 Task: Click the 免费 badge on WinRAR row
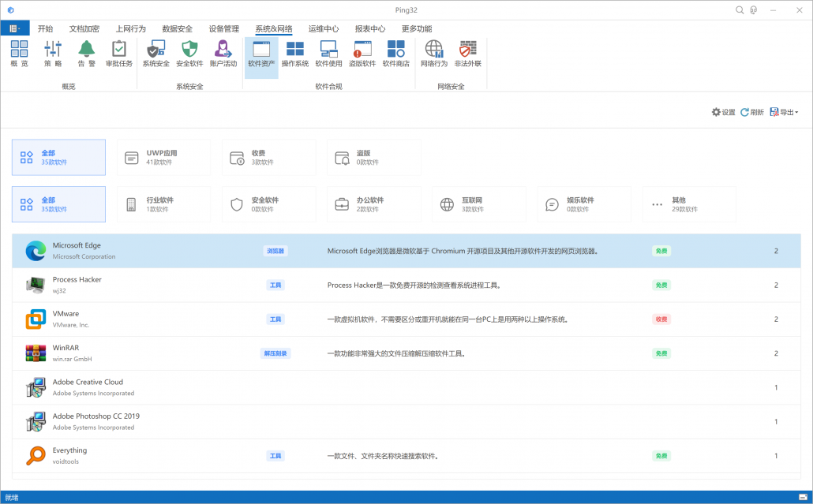[x=661, y=353]
